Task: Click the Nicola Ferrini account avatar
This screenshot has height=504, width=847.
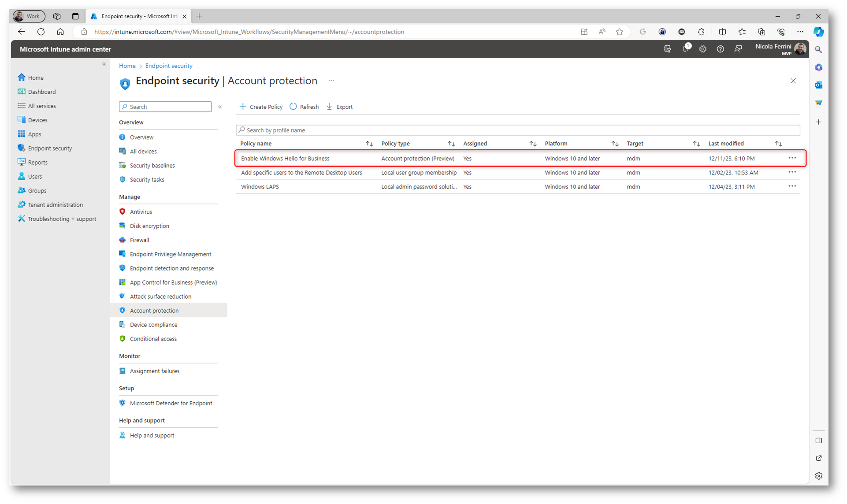Action: click(x=800, y=49)
